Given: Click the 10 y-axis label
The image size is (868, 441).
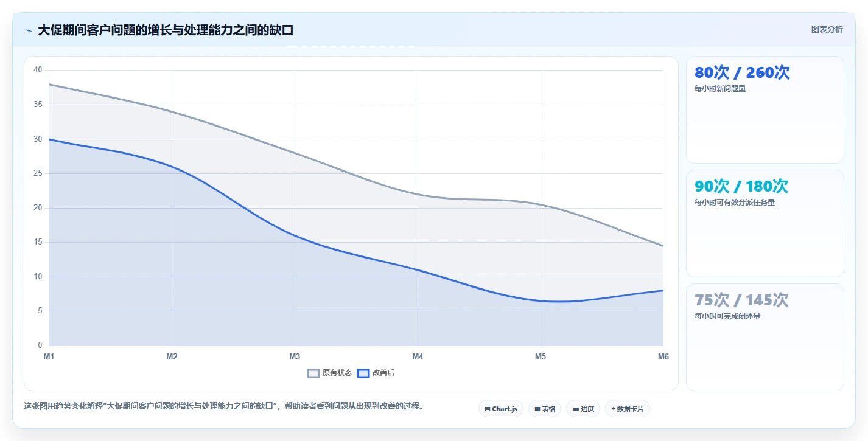Looking at the screenshot, I should pyautogui.click(x=38, y=277).
